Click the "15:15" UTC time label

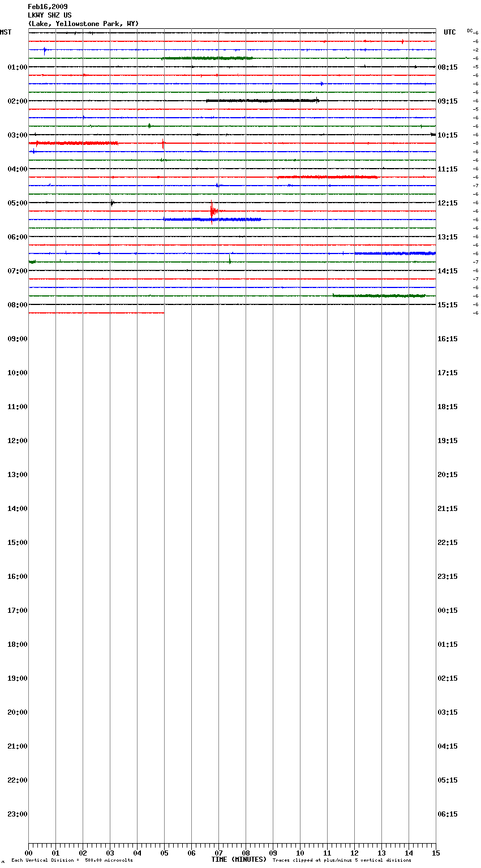(x=448, y=305)
